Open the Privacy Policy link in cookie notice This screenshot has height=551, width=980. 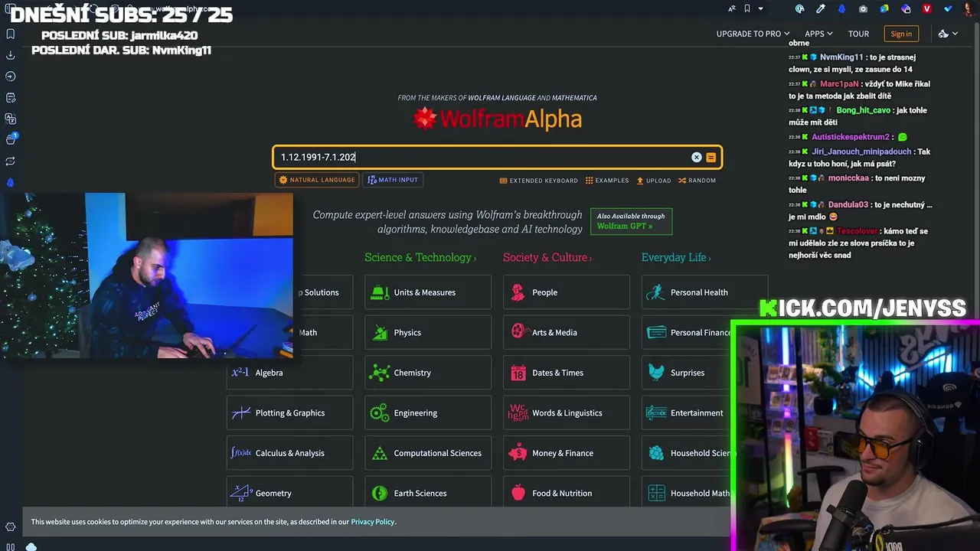[373, 522]
